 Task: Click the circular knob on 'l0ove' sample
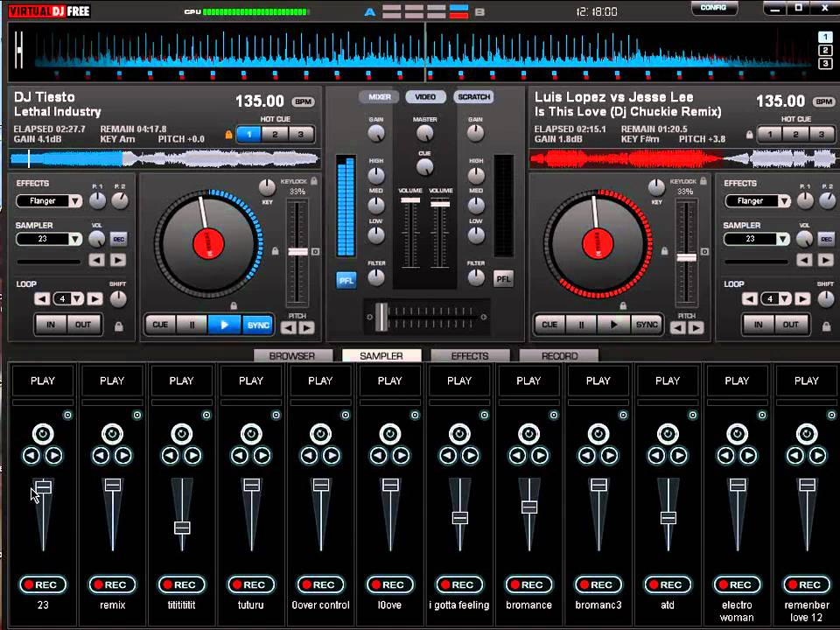click(390, 434)
